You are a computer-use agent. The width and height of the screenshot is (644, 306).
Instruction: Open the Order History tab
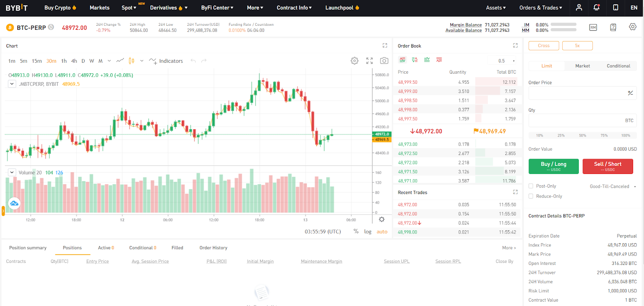tap(213, 248)
